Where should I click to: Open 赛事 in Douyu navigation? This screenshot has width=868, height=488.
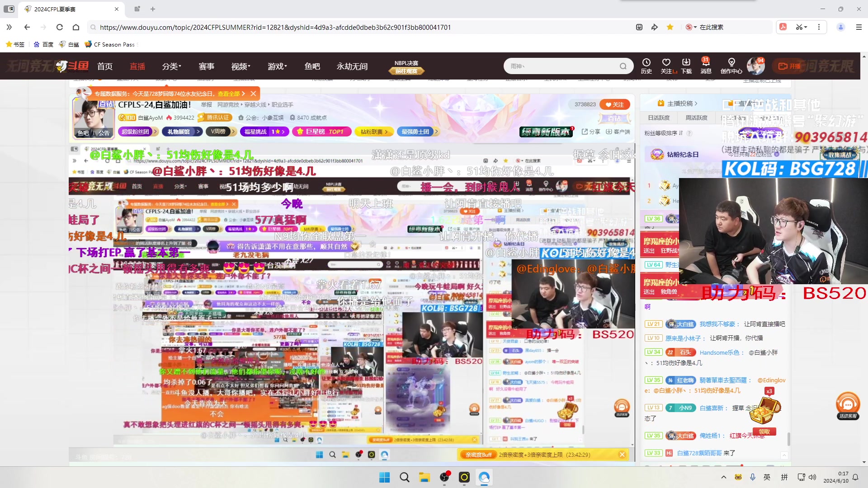pos(207,66)
